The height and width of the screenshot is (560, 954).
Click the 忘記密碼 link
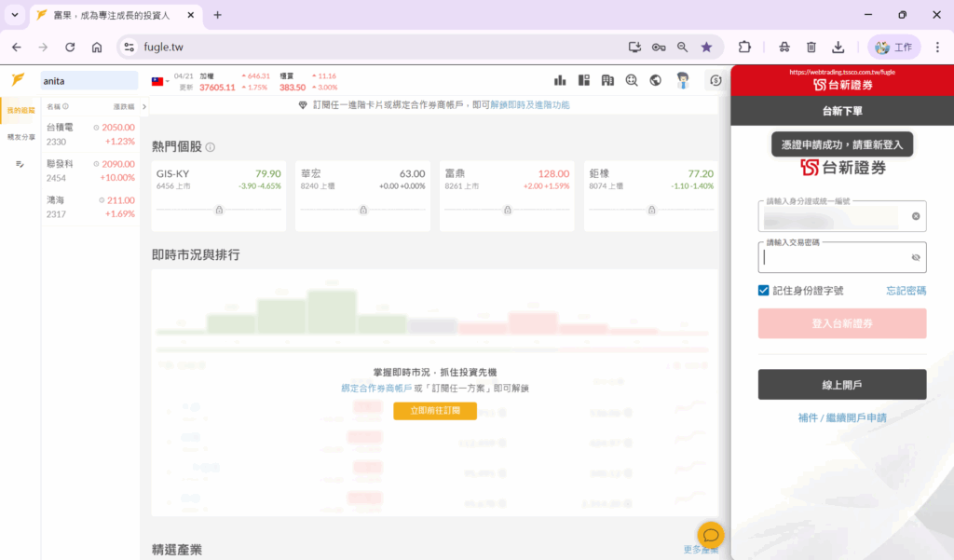pos(906,291)
